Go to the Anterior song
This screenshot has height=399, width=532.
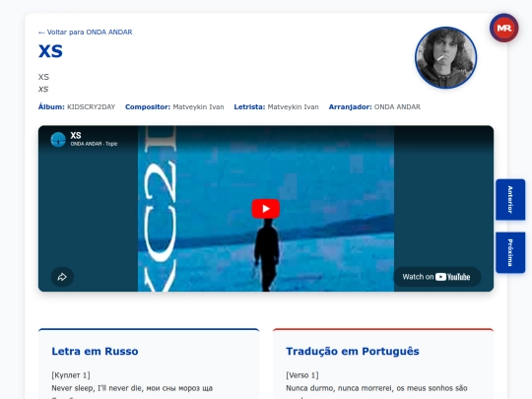pos(510,199)
